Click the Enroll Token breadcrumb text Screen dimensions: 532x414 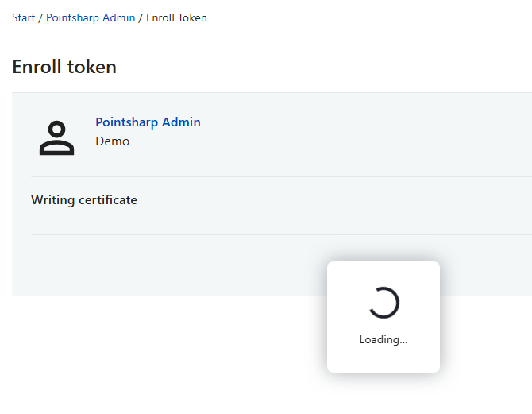pyautogui.click(x=176, y=17)
